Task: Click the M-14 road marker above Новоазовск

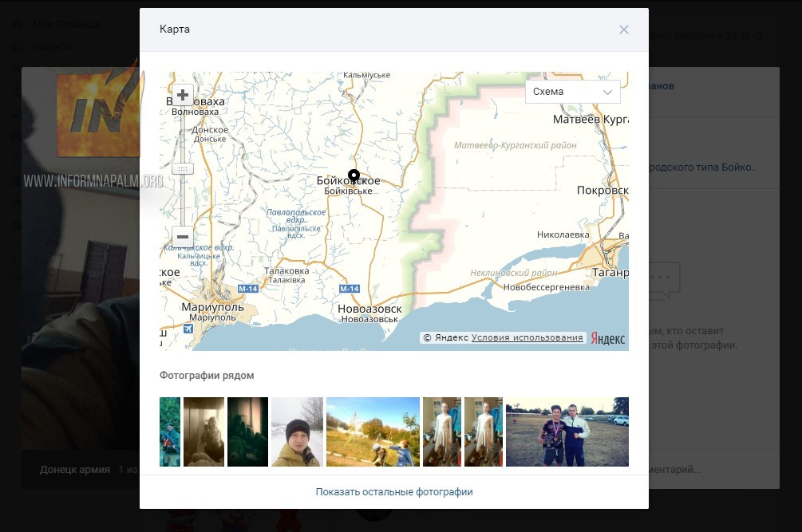Action: tap(350, 289)
